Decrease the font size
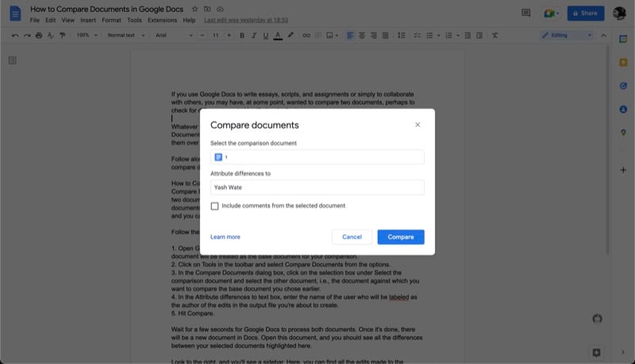Screen dimensions: 635x364 202,35
